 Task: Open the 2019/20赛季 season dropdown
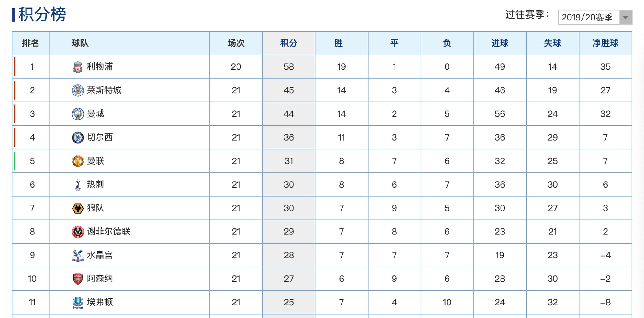[x=588, y=17]
